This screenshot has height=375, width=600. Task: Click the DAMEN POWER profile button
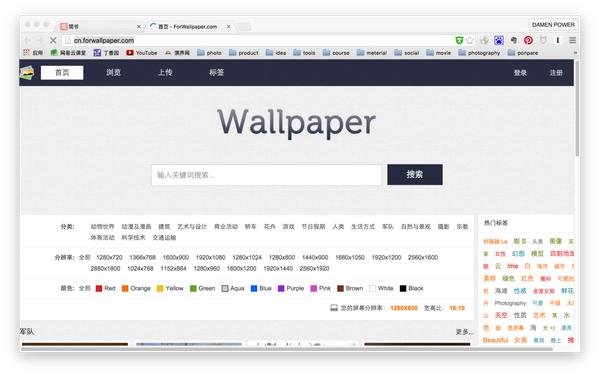click(x=553, y=24)
